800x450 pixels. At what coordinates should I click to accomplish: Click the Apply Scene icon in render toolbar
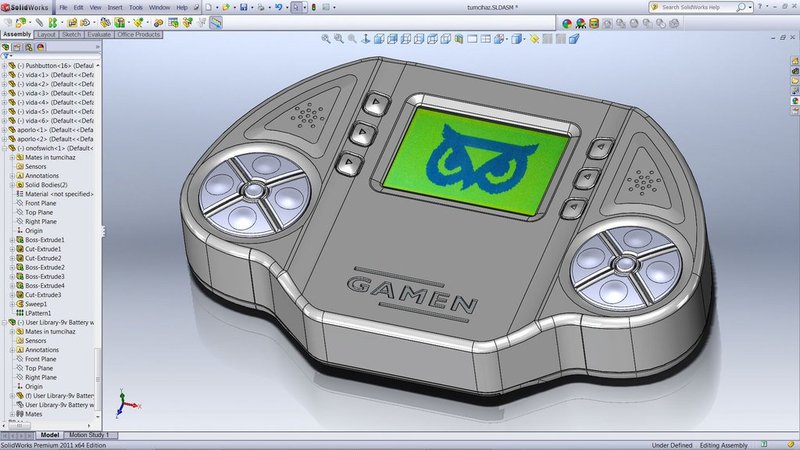(581, 23)
